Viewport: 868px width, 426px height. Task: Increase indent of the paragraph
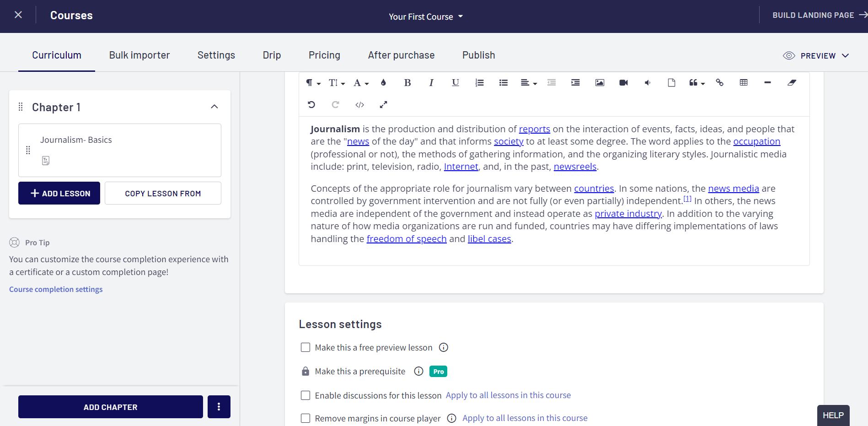pyautogui.click(x=575, y=83)
